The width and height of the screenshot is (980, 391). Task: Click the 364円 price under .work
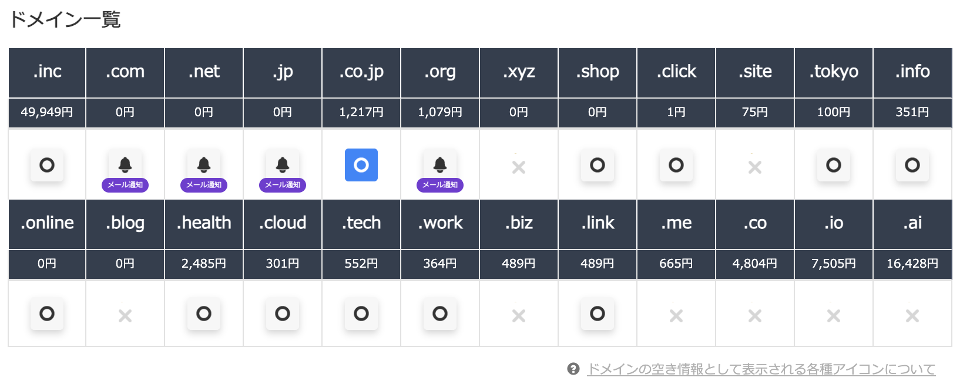[x=440, y=264]
